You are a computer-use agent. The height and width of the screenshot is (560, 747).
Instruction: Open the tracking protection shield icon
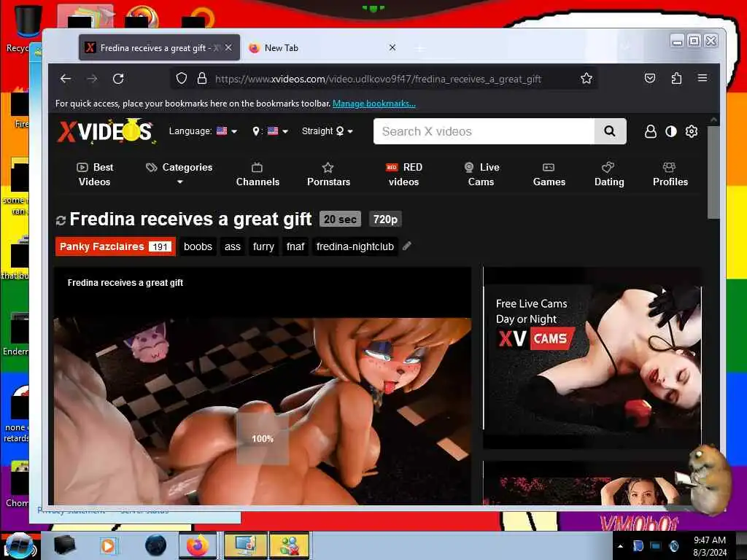point(182,79)
